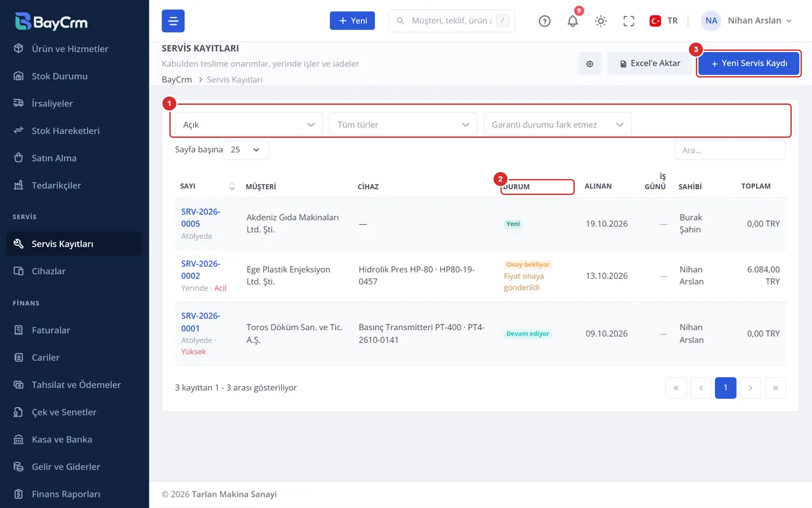Image resolution: width=812 pixels, height=508 pixels.
Task: Open Cihazlar in sidebar
Action: 74,271
